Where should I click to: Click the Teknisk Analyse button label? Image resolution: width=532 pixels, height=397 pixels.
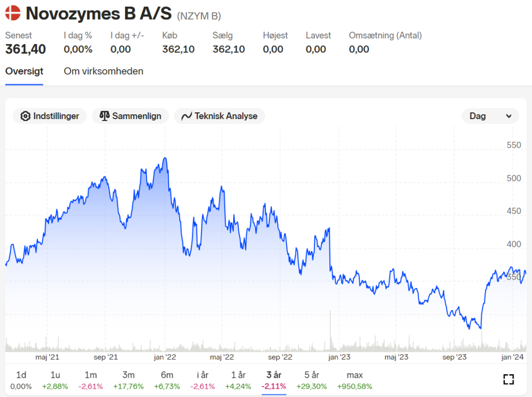[x=226, y=116]
